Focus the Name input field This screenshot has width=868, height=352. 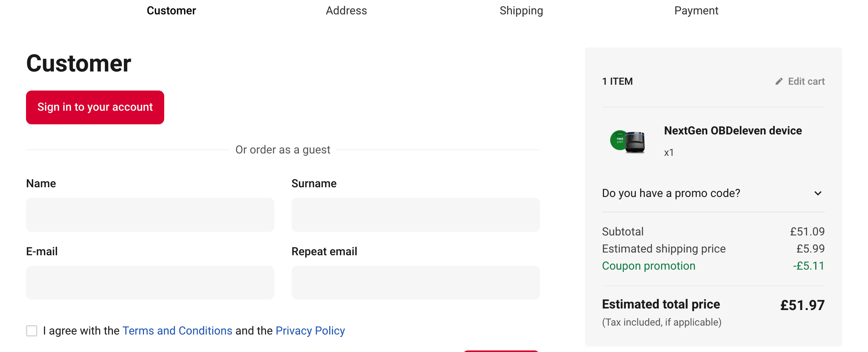pos(150,215)
